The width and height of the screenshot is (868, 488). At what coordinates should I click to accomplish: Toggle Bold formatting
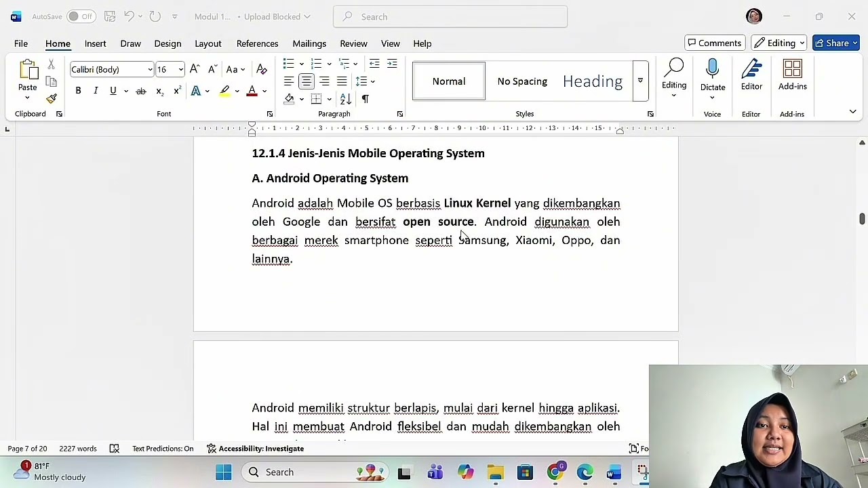coord(78,91)
